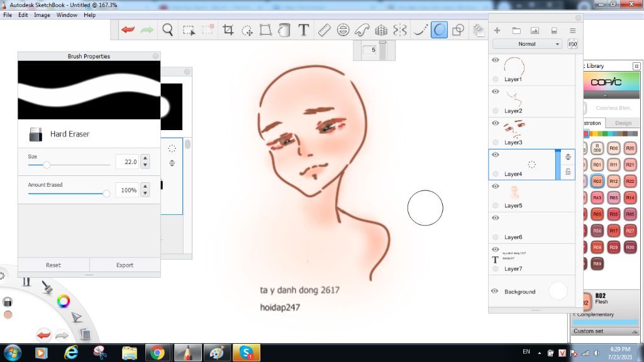Hide Layer1 with eye icon
This screenshot has width=644, height=362.
496,60
